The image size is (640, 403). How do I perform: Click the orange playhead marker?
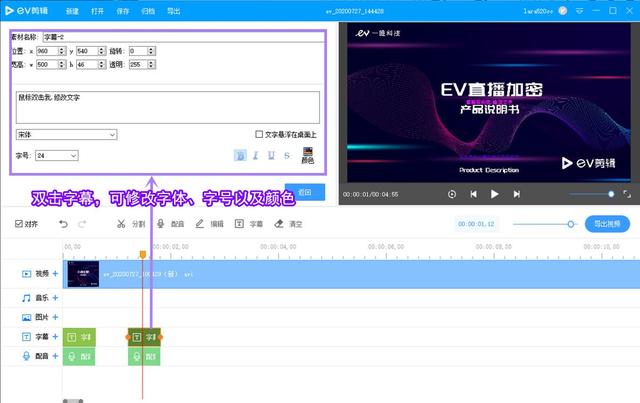142,255
